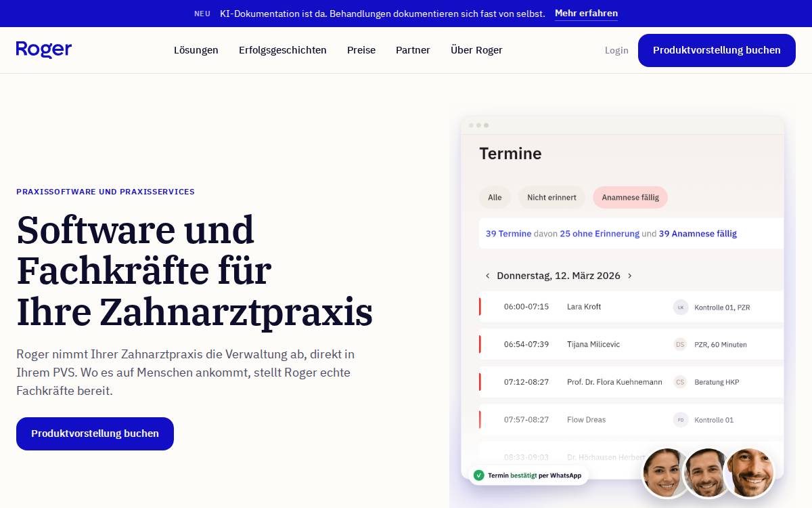
Task: Click the rightmost bearded man's portrait
Action: pyautogui.click(x=749, y=473)
